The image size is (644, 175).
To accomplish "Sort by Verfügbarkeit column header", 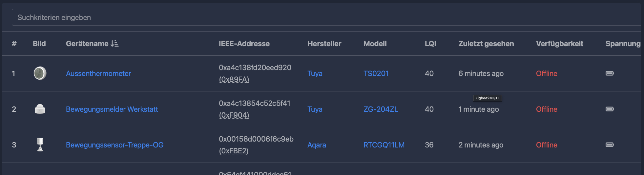I will 559,44.
